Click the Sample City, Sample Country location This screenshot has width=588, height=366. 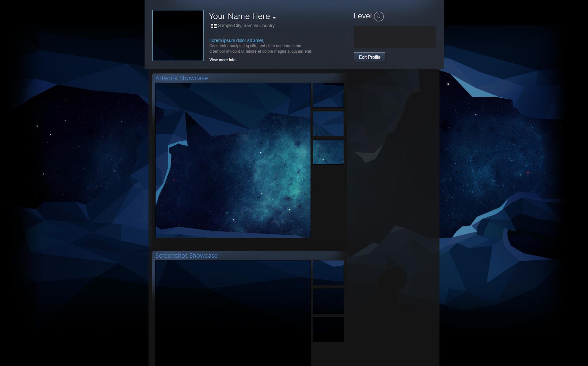246,26
